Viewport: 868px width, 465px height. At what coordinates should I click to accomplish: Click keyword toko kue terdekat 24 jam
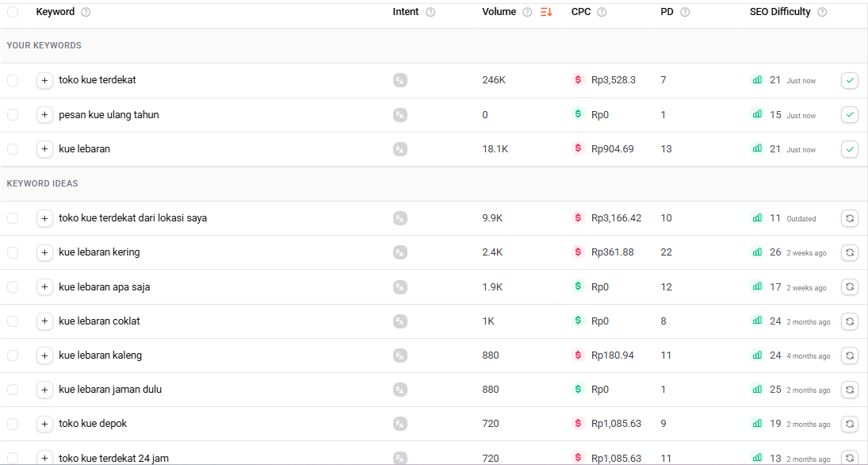[x=113, y=459]
